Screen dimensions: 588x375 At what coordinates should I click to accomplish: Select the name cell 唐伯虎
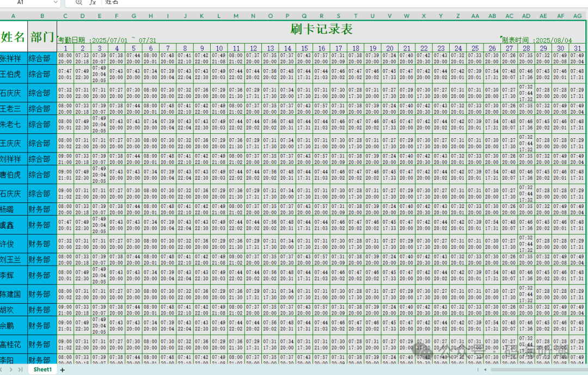tap(14, 175)
